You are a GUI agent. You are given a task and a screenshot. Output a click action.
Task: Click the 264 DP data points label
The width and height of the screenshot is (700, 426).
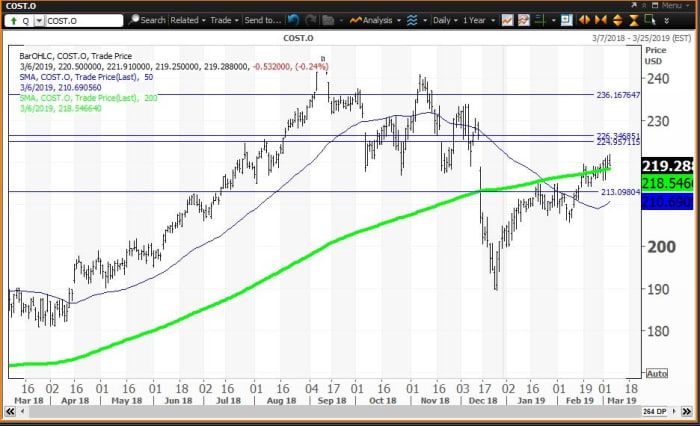(654, 411)
